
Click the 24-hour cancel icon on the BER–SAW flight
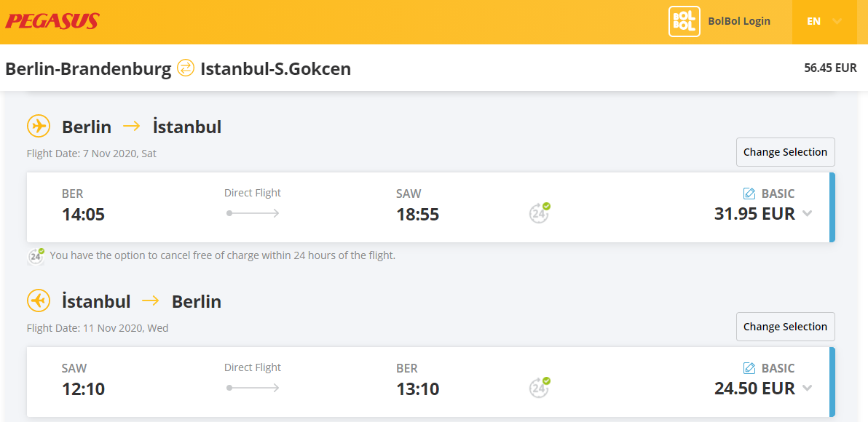(539, 213)
